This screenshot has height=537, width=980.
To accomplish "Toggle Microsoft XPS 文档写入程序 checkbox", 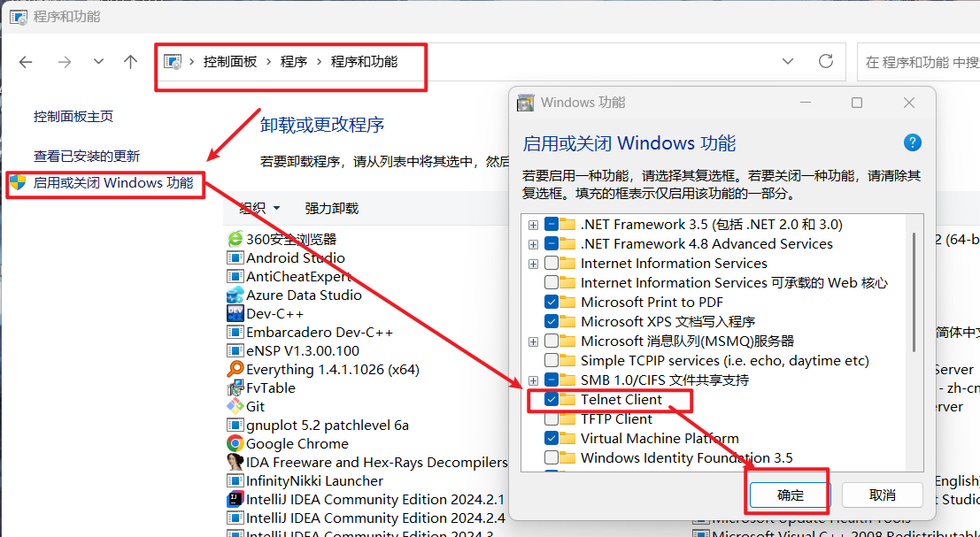I will tap(552, 321).
